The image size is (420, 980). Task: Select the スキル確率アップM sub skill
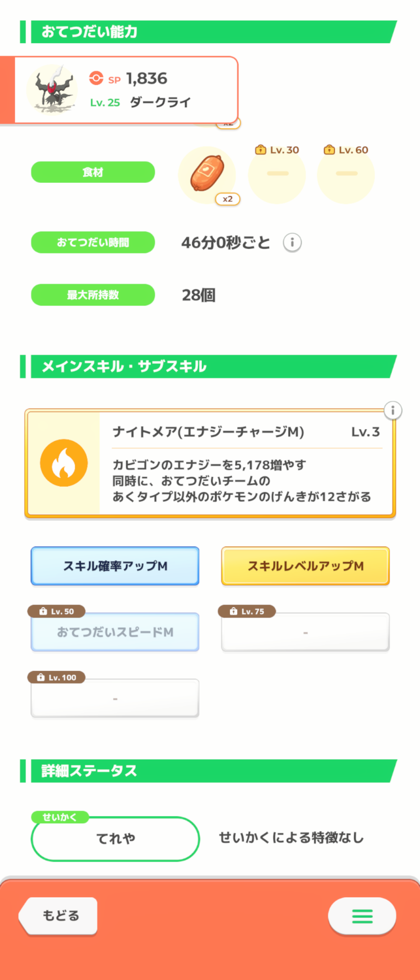pos(115,566)
